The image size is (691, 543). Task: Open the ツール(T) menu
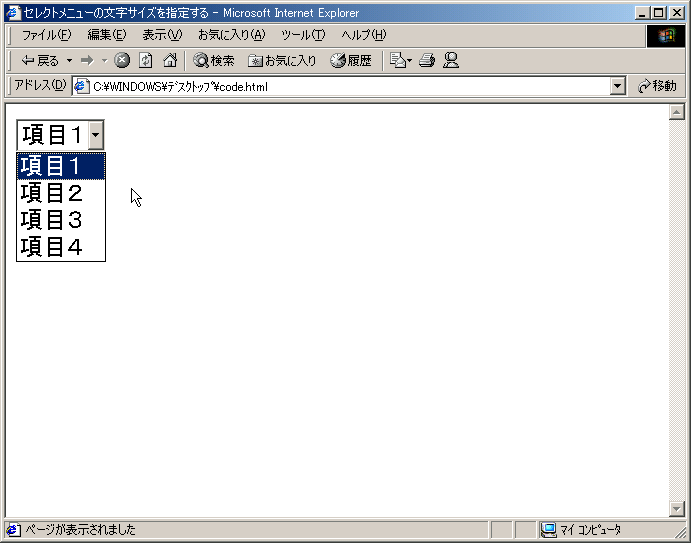[303, 35]
